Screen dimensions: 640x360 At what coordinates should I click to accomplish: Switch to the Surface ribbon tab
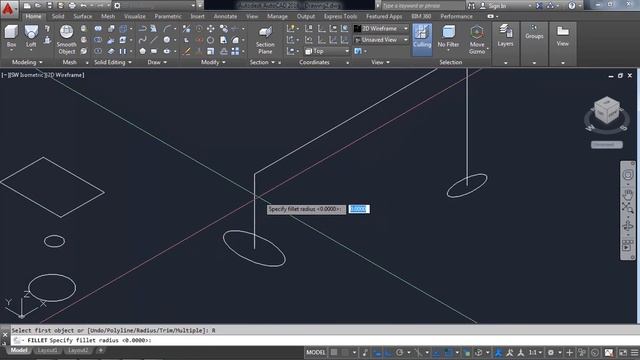tap(82, 16)
